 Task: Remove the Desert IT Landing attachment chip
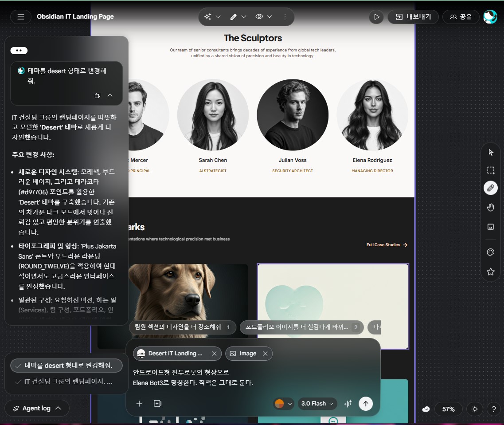(214, 354)
